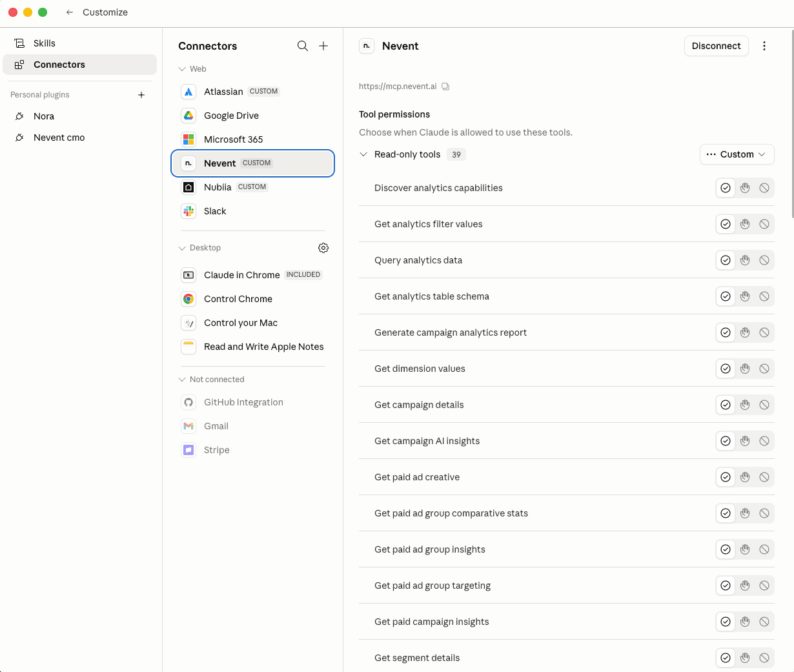This screenshot has height=672, width=794.
Task: Open the Connectors section in sidebar
Action: 80,65
